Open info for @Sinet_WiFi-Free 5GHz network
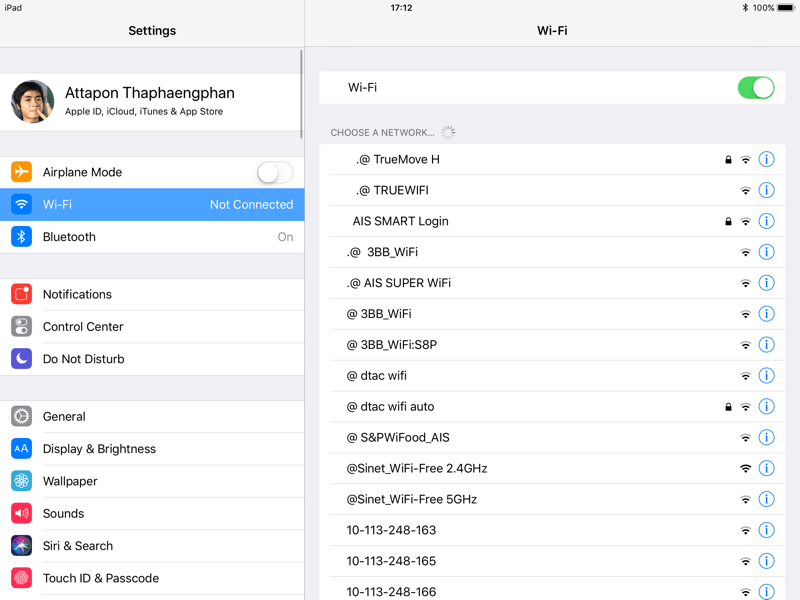 (766, 499)
